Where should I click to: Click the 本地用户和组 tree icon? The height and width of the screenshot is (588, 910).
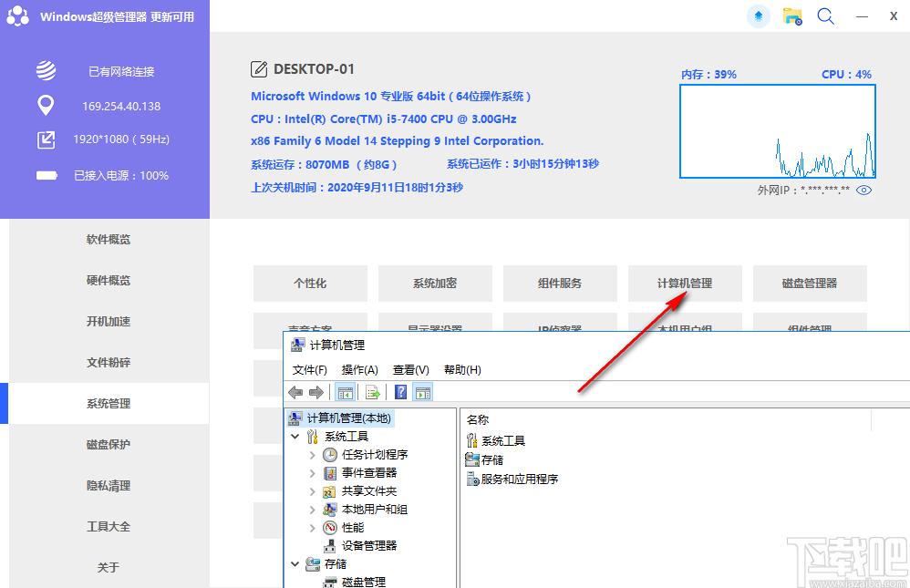(x=330, y=509)
